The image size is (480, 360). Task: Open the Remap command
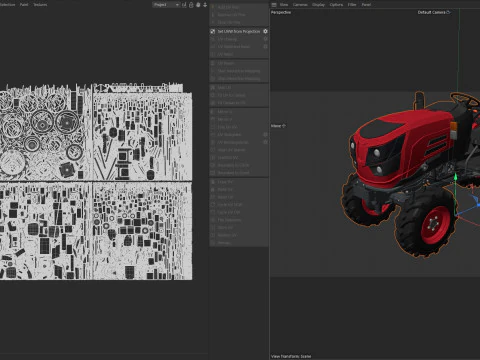(224, 243)
